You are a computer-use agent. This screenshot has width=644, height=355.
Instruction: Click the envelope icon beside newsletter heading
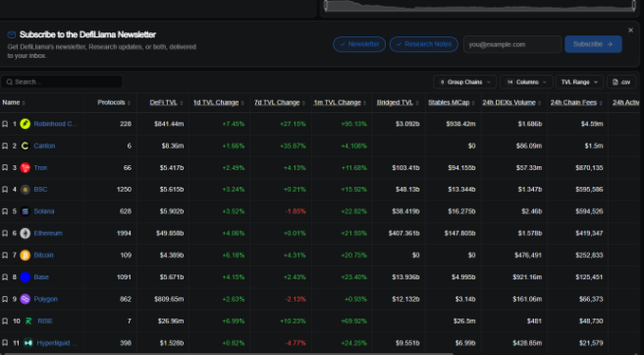(x=11, y=35)
